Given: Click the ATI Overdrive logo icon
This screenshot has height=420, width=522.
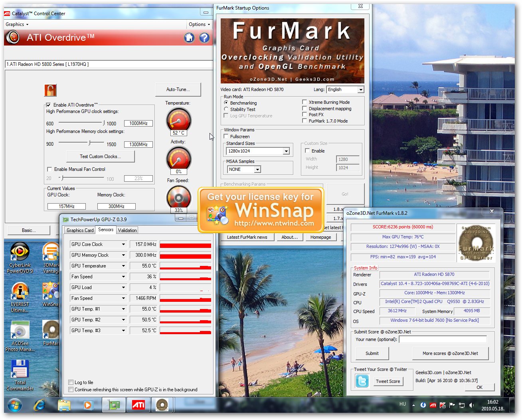Looking at the screenshot, I should (x=13, y=38).
